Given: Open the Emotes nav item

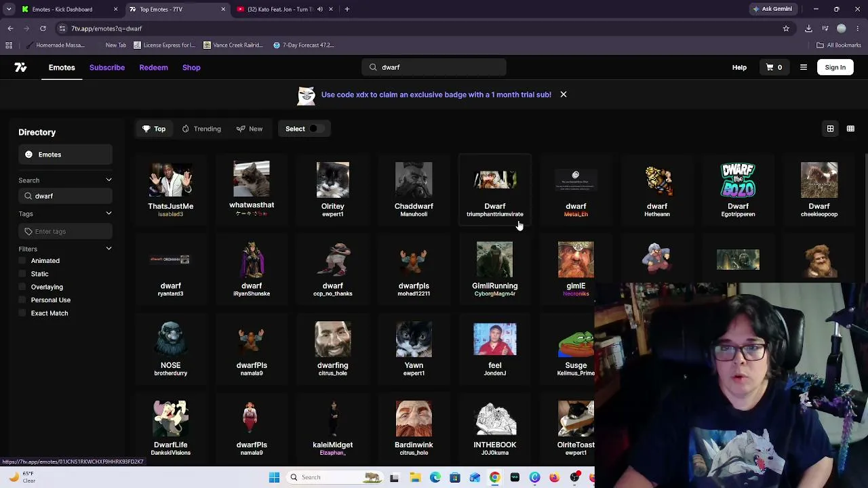Looking at the screenshot, I should [62, 67].
